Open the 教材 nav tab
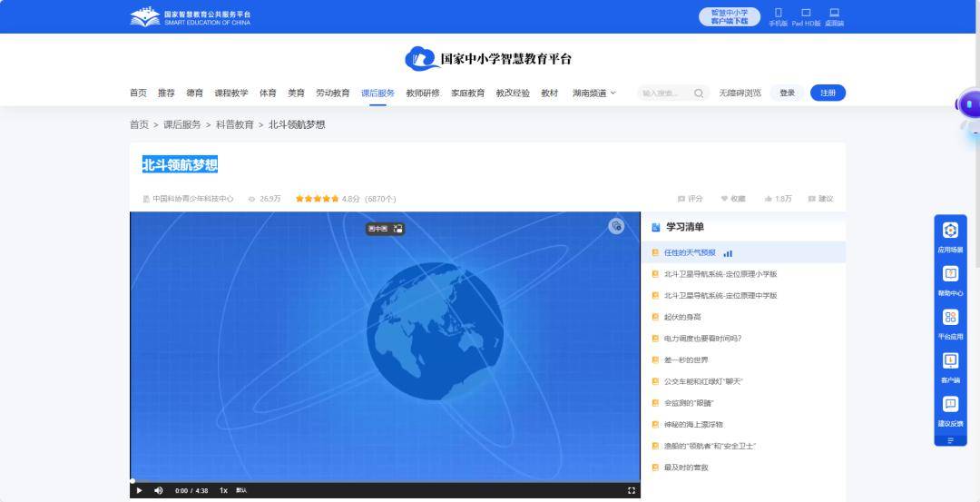The image size is (980, 502). click(549, 94)
